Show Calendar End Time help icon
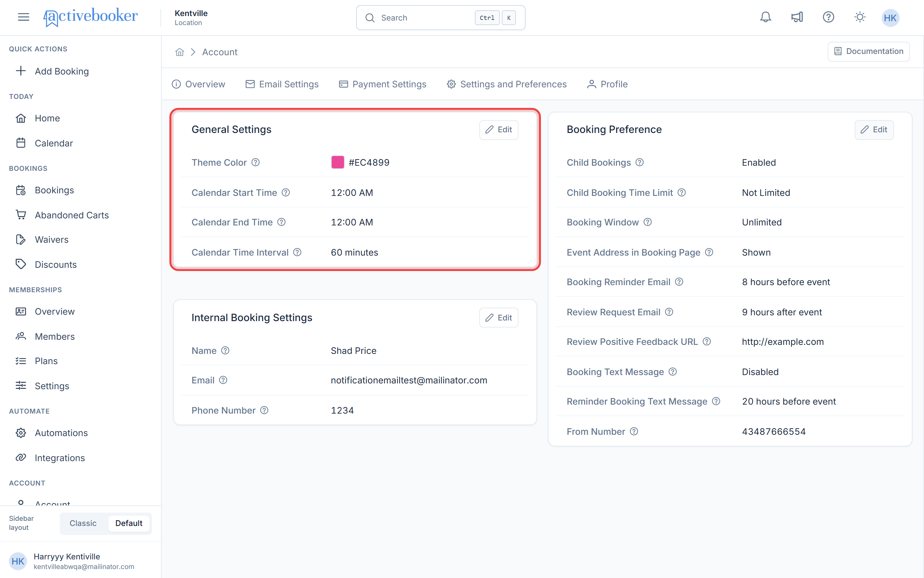The image size is (924, 578). click(x=281, y=222)
